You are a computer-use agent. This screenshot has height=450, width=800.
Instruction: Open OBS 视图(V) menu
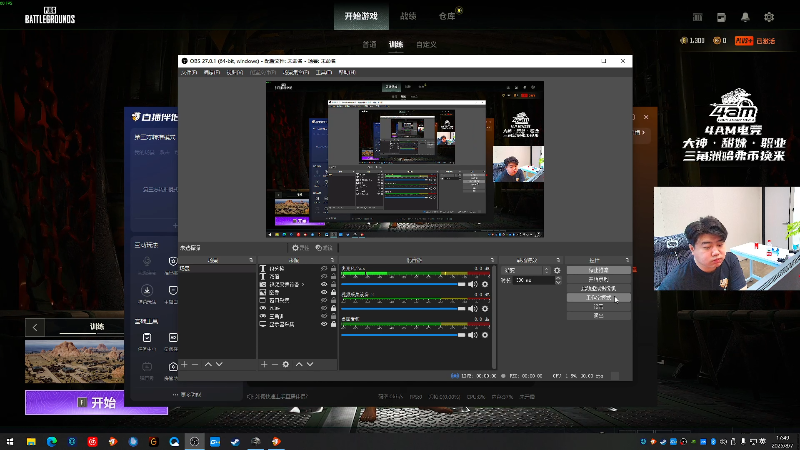click(234, 72)
